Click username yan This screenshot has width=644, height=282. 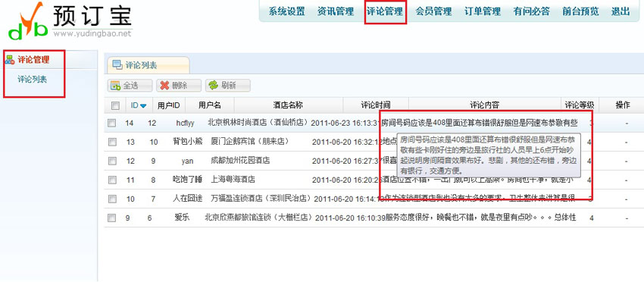pyautogui.click(x=187, y=161)
